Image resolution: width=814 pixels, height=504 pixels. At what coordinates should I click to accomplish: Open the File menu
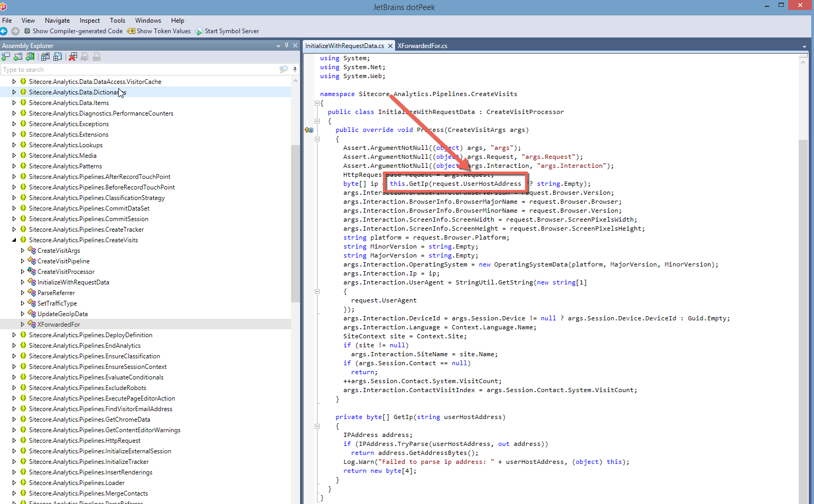tap(7, 21)
